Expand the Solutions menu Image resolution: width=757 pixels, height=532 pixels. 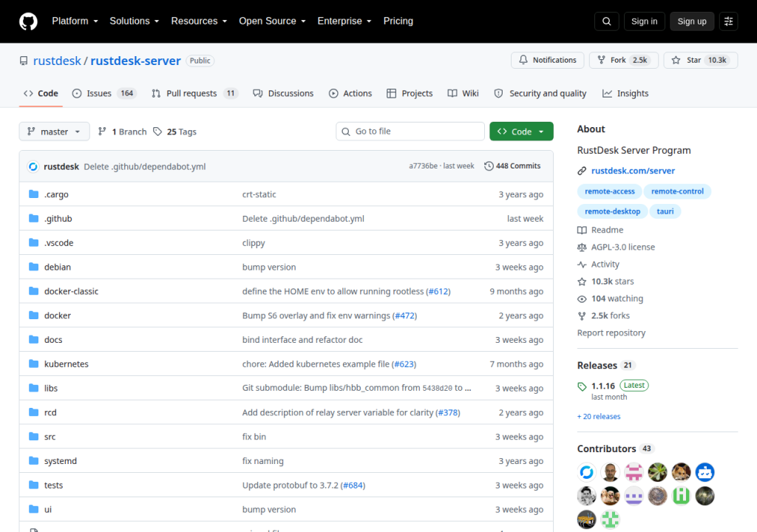click(x=135, y=21)
